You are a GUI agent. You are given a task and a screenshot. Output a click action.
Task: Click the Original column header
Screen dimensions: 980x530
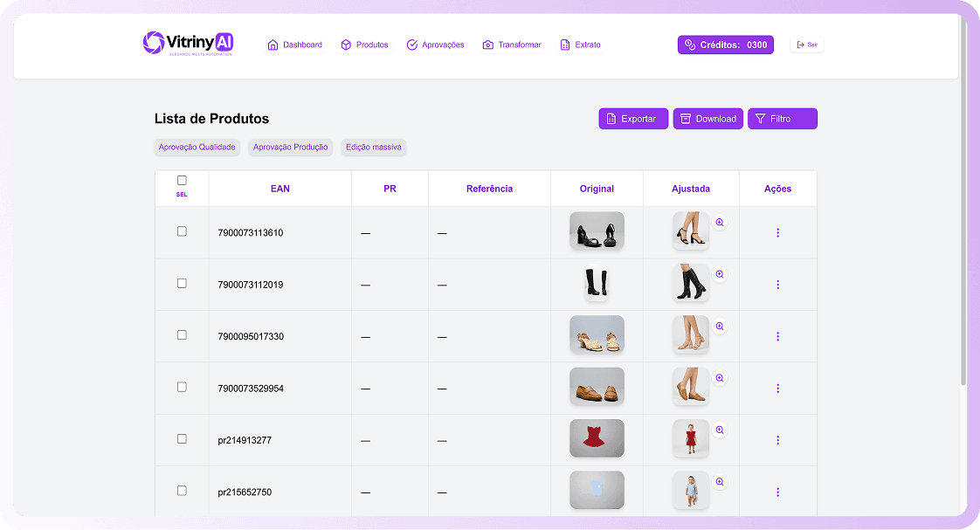(x=597, y=189)
